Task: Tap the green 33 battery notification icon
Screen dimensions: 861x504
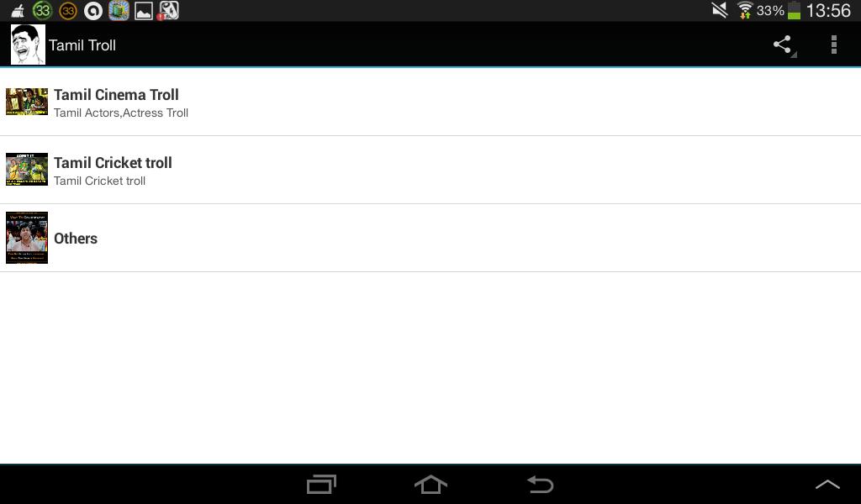Action: pyautogui.click(x=42, y=10)
